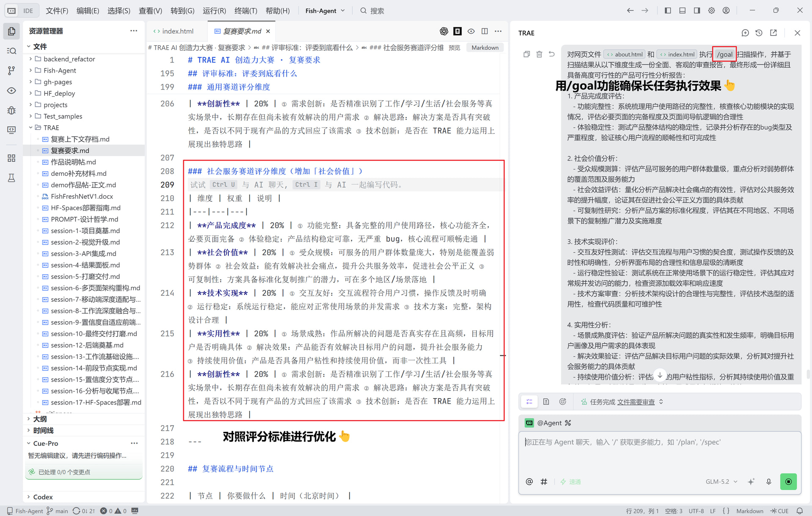
Task: Open the settings gear in title bar
Action: point(712,11)
